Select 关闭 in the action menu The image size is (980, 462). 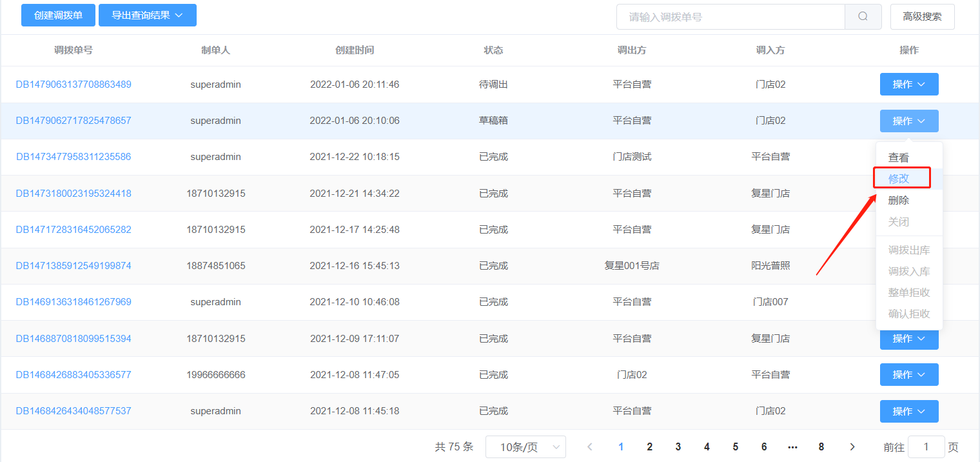point(909,222)
